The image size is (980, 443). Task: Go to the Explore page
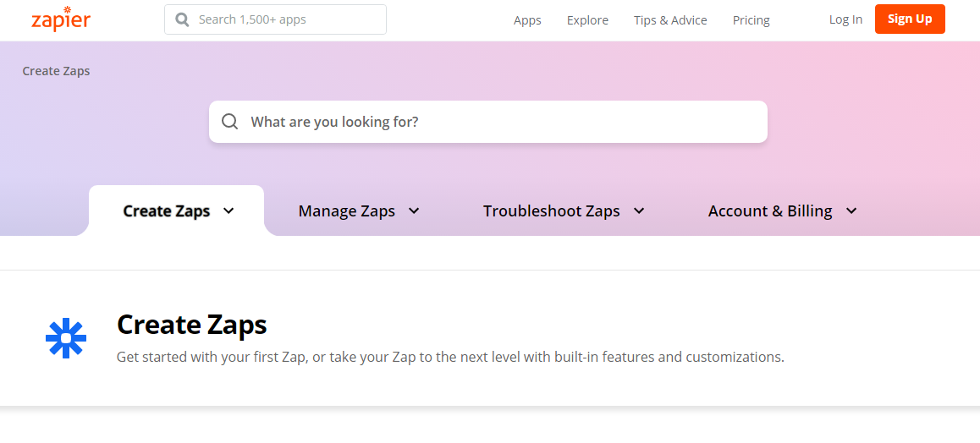click(x=587, y=20)
